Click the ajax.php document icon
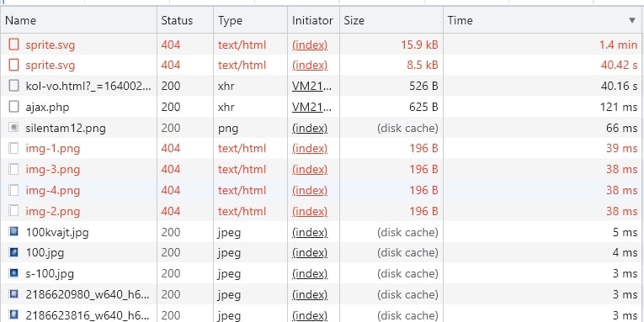644x322 pixels. (x=14, y=107)
